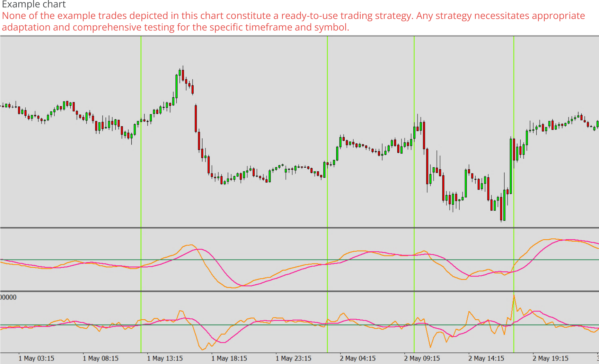Click the '00000' scale label in lower indicator
This screenshot has height=364, width=599.
point(8,297)
